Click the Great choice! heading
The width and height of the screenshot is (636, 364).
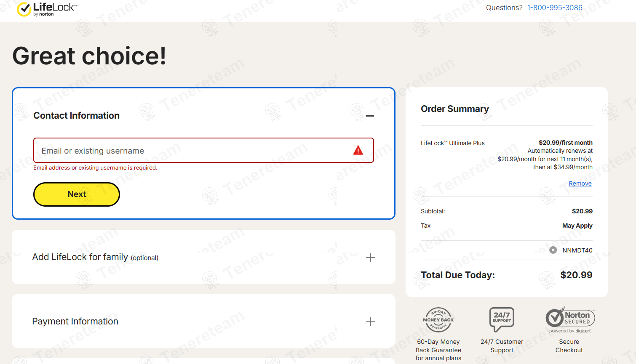89,56
